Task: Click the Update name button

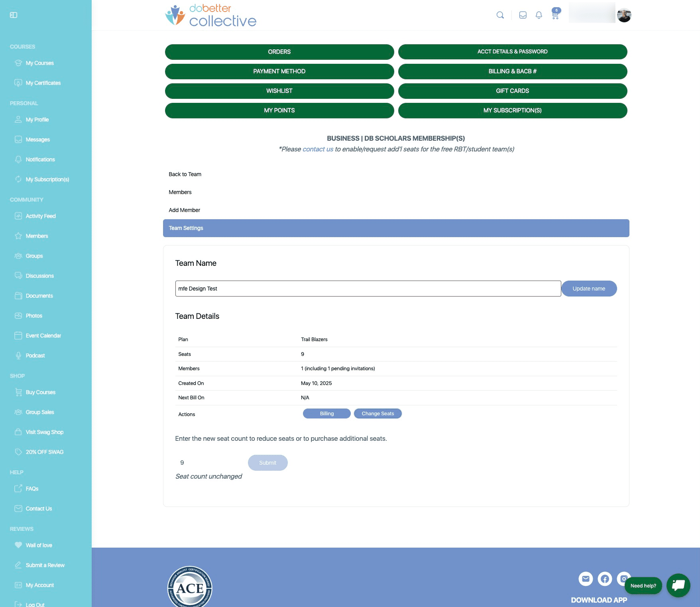Action: click(589, 289)
